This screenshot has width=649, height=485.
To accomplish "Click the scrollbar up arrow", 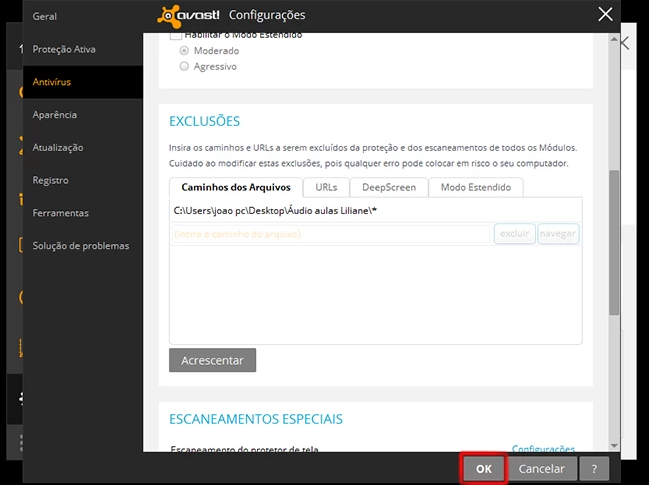I will tap(614, 39).
